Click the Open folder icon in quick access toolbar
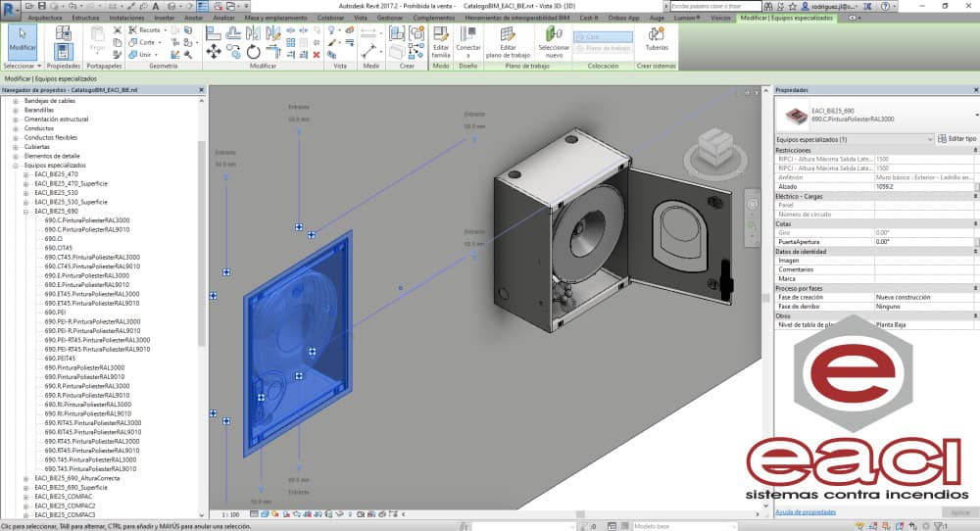Image resolution: width=980 pixels, height=531 pixels. point(29,6)
